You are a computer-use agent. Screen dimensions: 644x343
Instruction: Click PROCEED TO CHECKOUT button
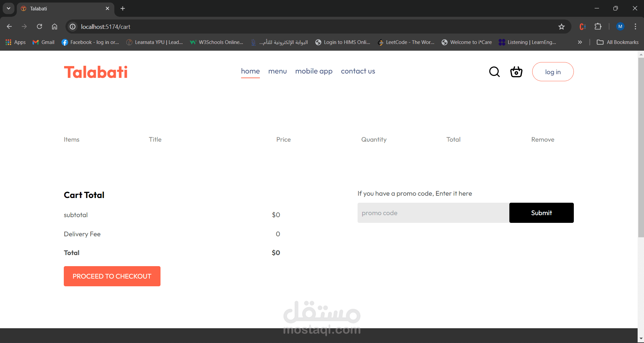112,276
